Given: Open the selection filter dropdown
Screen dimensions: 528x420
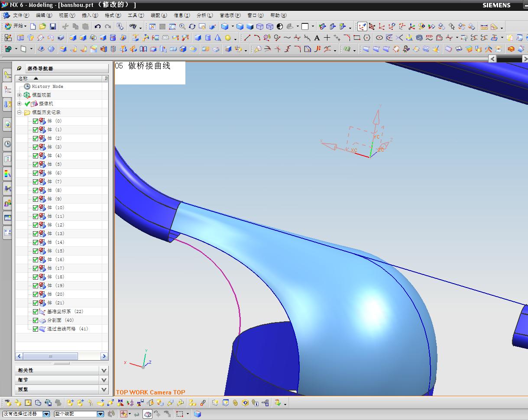Looking at the screenshot, I should tap(46, 414).
